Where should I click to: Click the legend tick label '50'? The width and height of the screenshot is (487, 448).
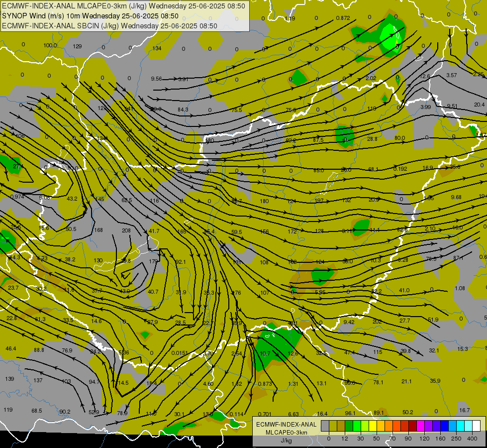[377, 439]
